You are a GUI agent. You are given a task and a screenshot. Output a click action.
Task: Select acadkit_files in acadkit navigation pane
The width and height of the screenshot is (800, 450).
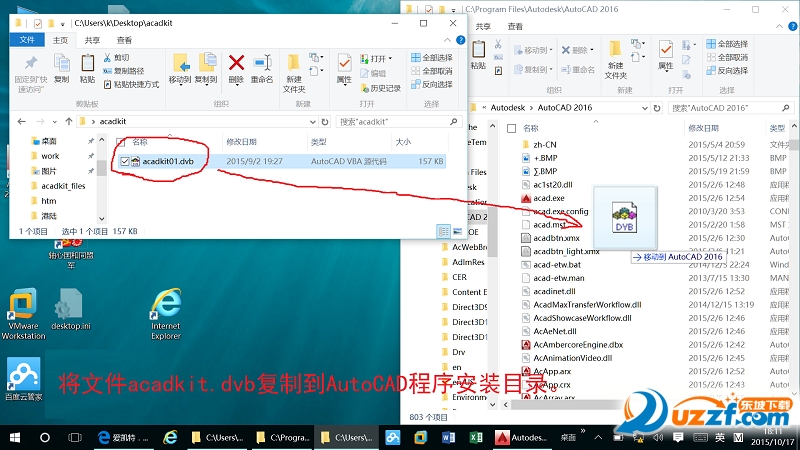pyautogui.click(x=63, y=186)
